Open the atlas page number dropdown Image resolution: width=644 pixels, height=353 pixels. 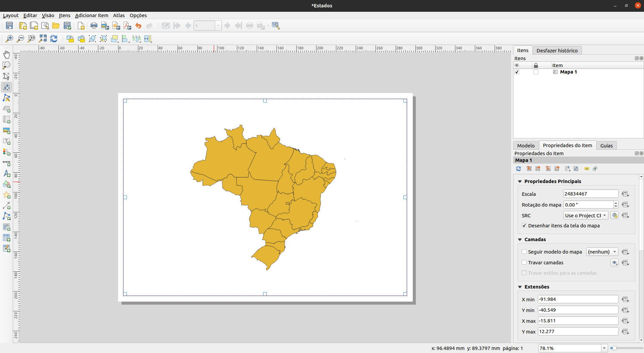[218, 26]
